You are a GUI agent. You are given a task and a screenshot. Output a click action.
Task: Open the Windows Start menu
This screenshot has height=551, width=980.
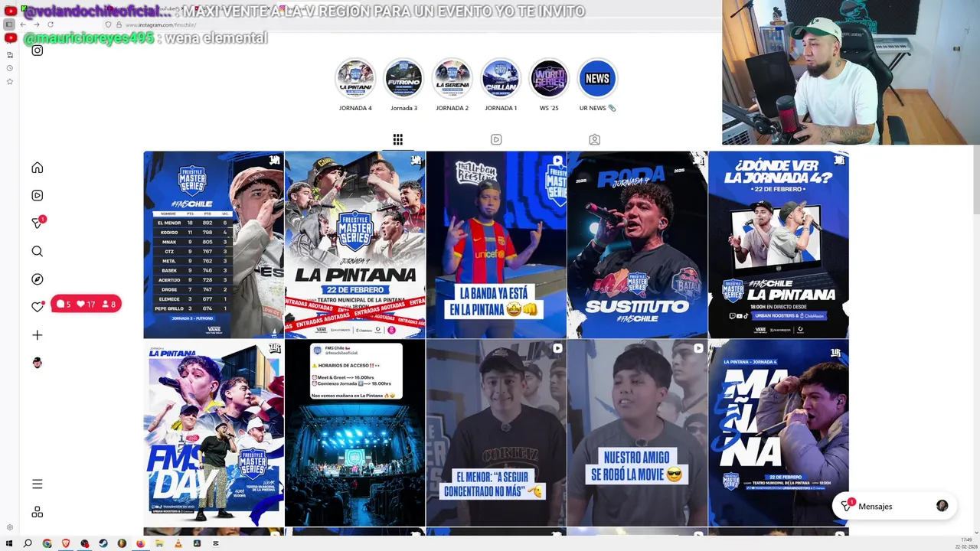[9, 543]
